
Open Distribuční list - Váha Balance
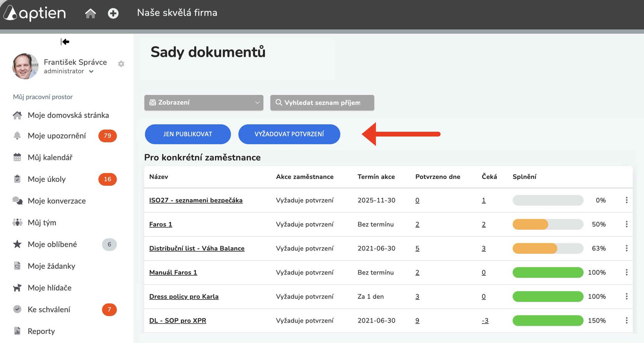197,249
